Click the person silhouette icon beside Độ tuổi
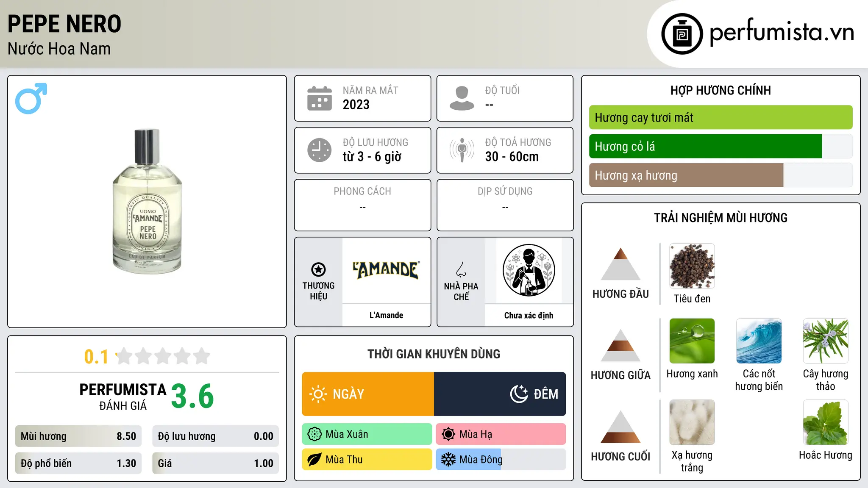 point(462,98)
